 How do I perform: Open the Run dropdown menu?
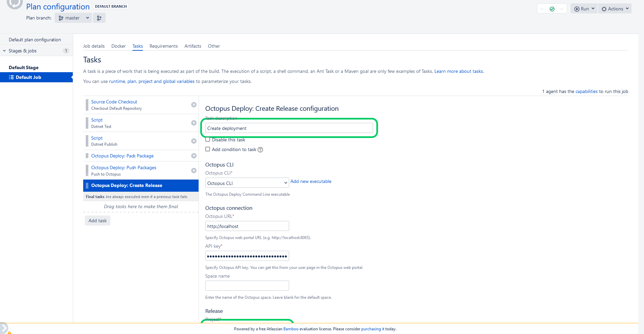[584, 9]
